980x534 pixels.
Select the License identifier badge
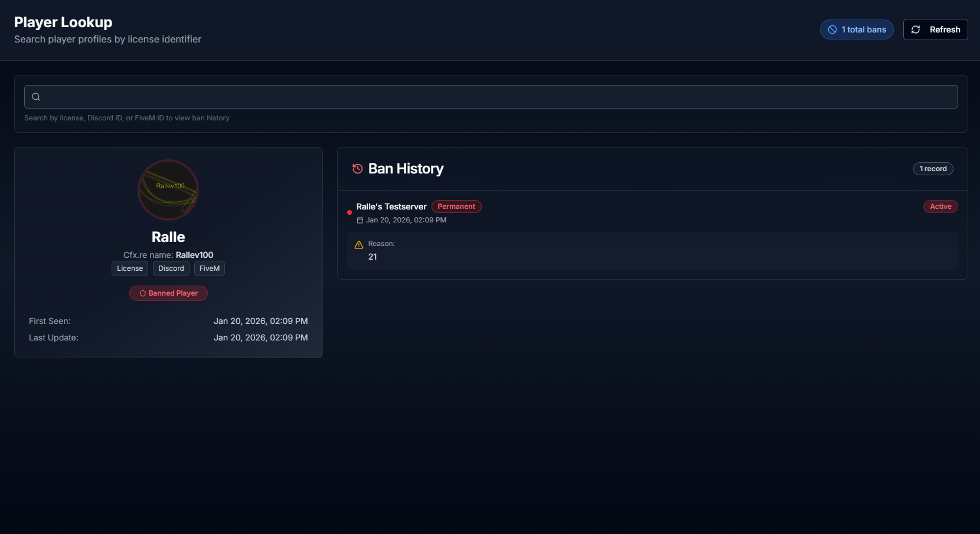(x=130, y=268)
